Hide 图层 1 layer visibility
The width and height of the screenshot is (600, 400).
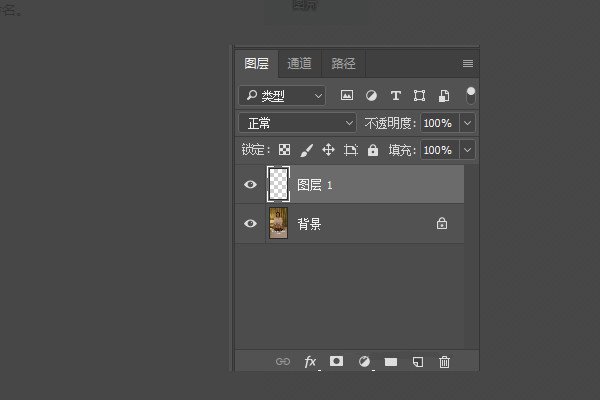point(251,184)
